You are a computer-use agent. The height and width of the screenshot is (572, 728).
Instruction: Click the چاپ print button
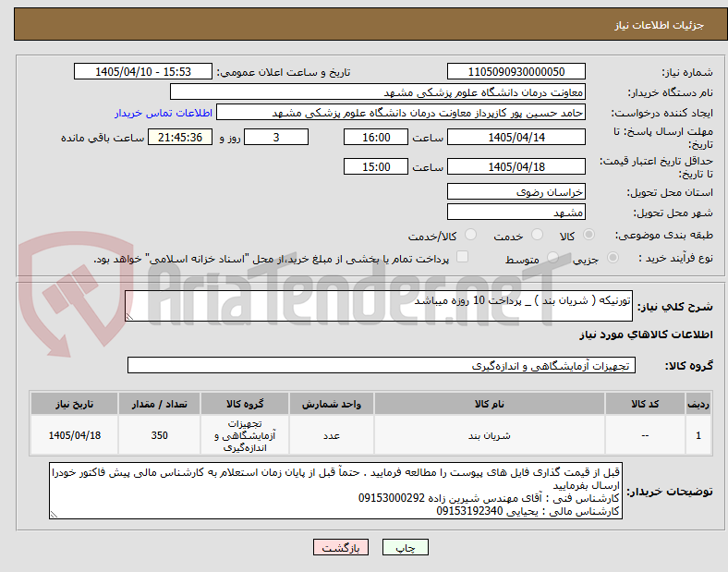pos(406,547)
